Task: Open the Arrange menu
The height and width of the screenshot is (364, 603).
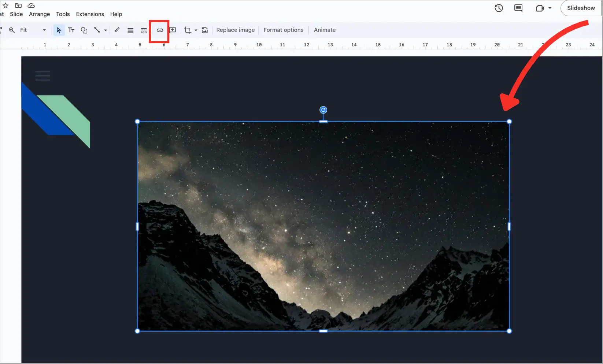Action: [40, 14]
